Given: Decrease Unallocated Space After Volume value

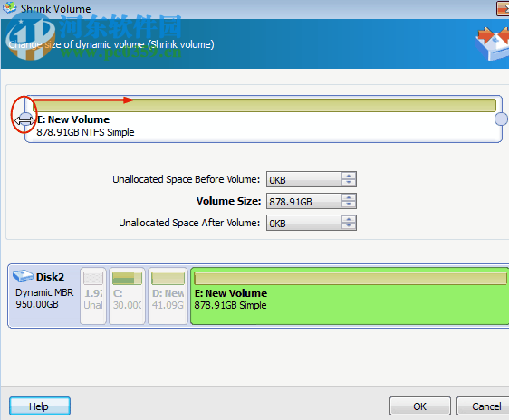Looking at the screenshot, I should (349, 225).
